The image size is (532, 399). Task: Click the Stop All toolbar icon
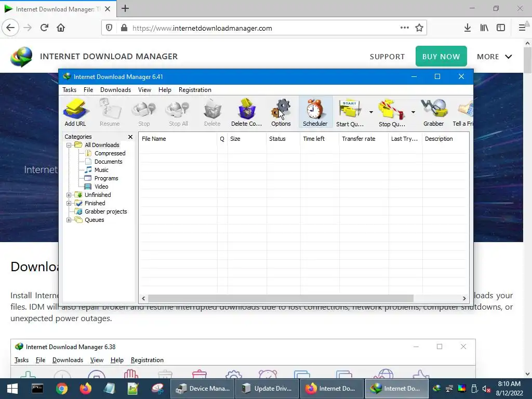click(178, 112)
